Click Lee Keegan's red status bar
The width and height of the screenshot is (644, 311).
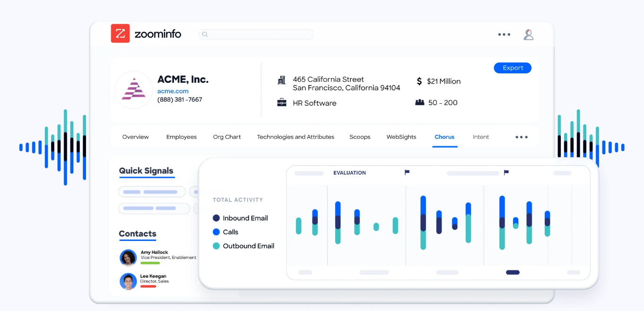[148, 286]
